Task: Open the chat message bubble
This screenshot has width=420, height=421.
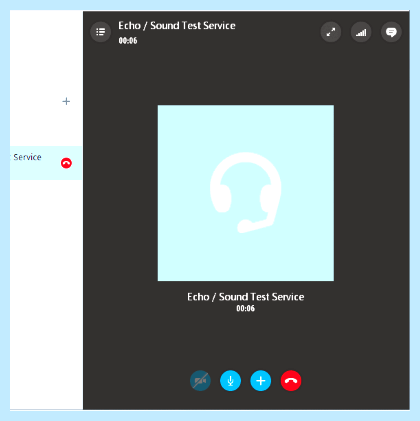Action: tap(391, 32)
